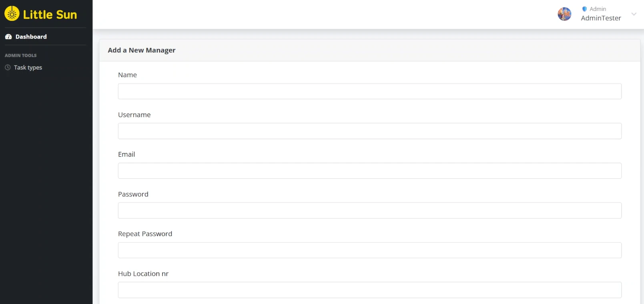Viewport: 644px width, 304px height.
Task: Click the Hub Location nr field
Action: point(369,290)
